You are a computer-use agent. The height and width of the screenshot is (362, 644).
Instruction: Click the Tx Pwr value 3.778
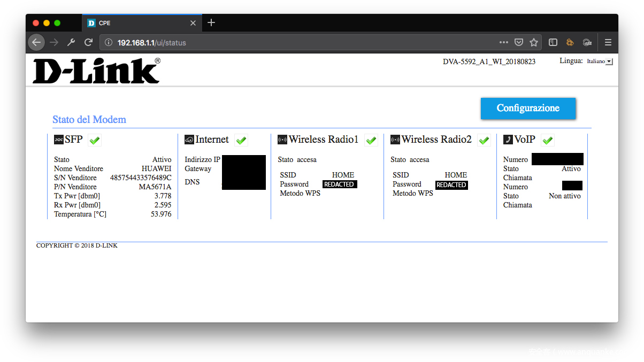[163, 196]
